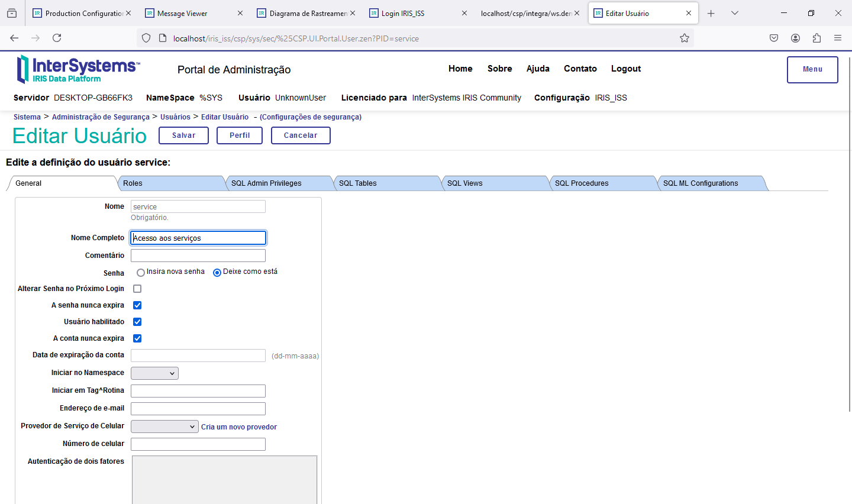852x504 pixels.
Task: Click into the Endereço de e-mail field
Action: [198, 409]
